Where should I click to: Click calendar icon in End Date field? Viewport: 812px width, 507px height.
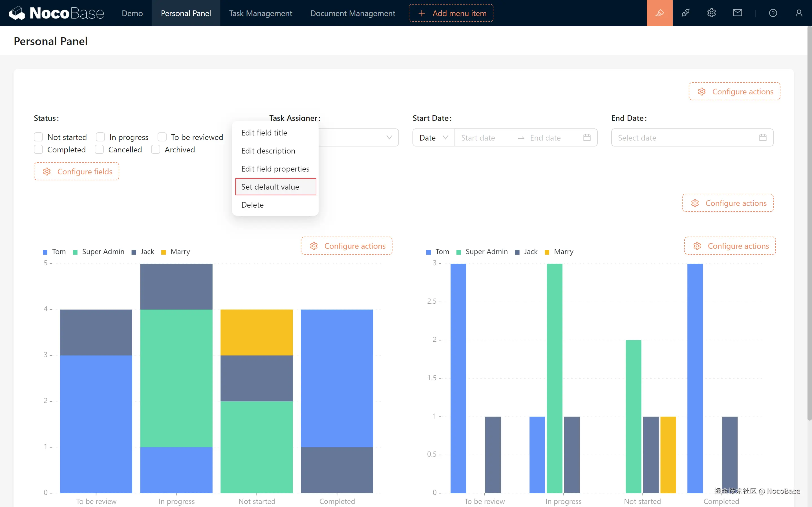[763, 137]
